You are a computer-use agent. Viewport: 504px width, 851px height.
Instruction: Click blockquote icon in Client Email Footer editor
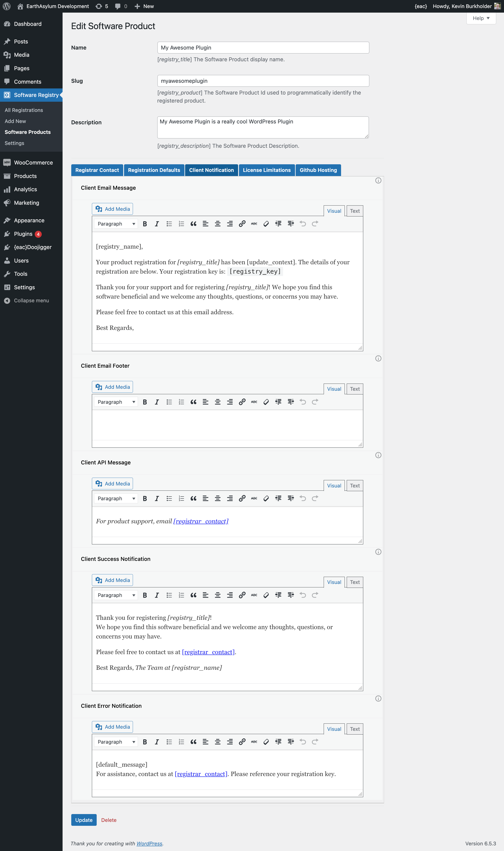click(193, 402)
